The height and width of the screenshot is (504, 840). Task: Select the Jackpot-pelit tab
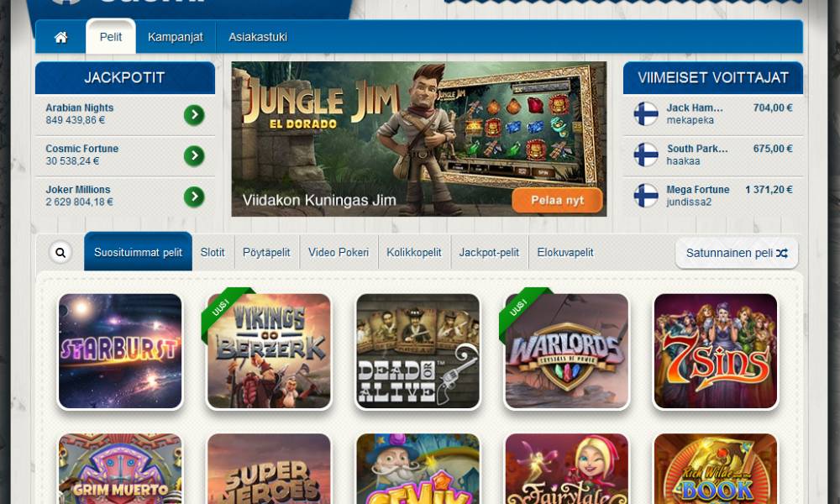(489, 252)
